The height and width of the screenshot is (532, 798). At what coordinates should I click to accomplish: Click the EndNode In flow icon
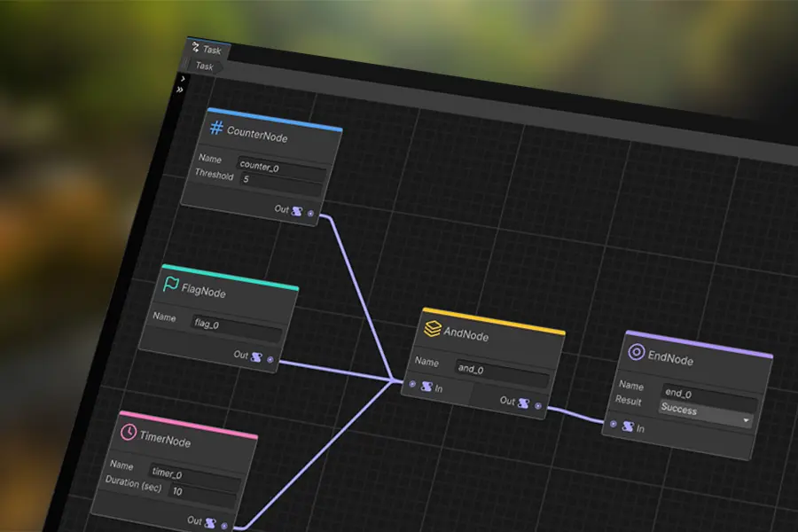(x=628, y=426)
